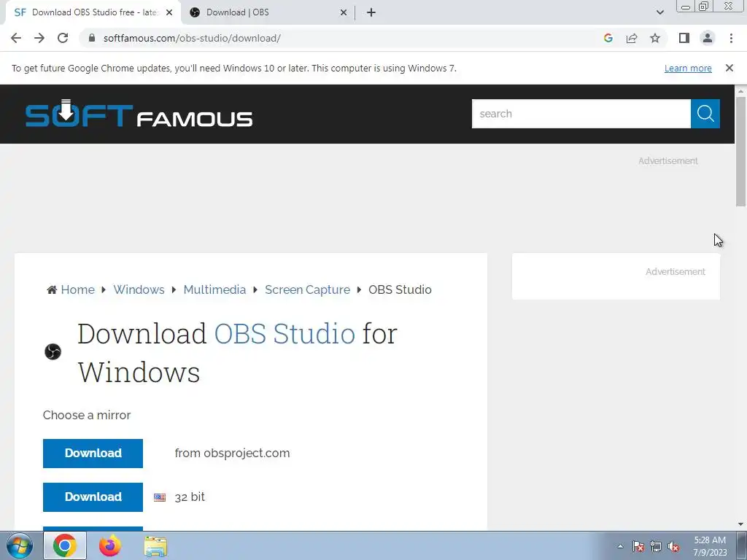Open the taskbar clock showing 5:28 AM
Screen dimensions: 747x560
point(710,546)
